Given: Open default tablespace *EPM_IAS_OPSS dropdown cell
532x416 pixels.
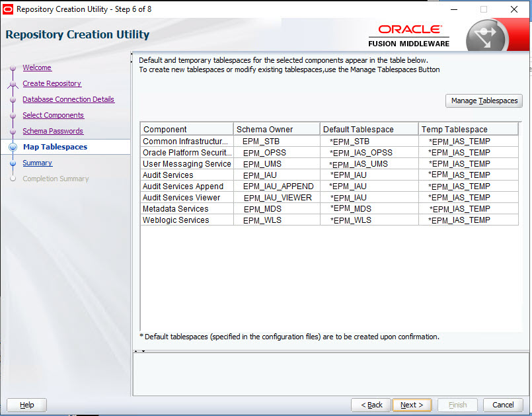Looking at the screenshot, I should [369, 153].
